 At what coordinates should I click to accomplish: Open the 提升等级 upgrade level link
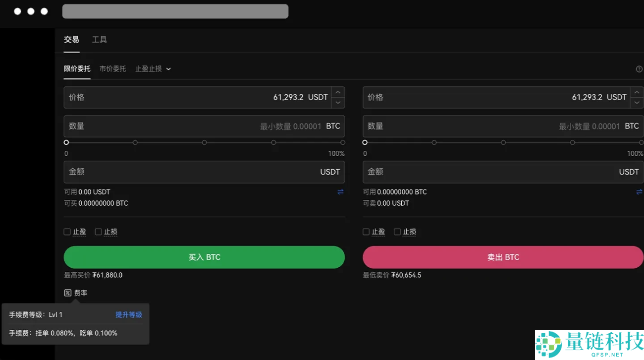(129, 315)
